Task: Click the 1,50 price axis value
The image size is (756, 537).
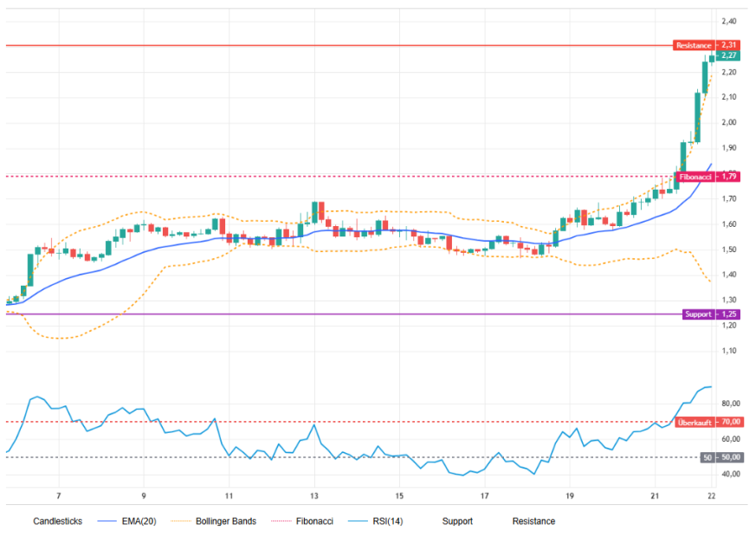Action: click(729, 249)
